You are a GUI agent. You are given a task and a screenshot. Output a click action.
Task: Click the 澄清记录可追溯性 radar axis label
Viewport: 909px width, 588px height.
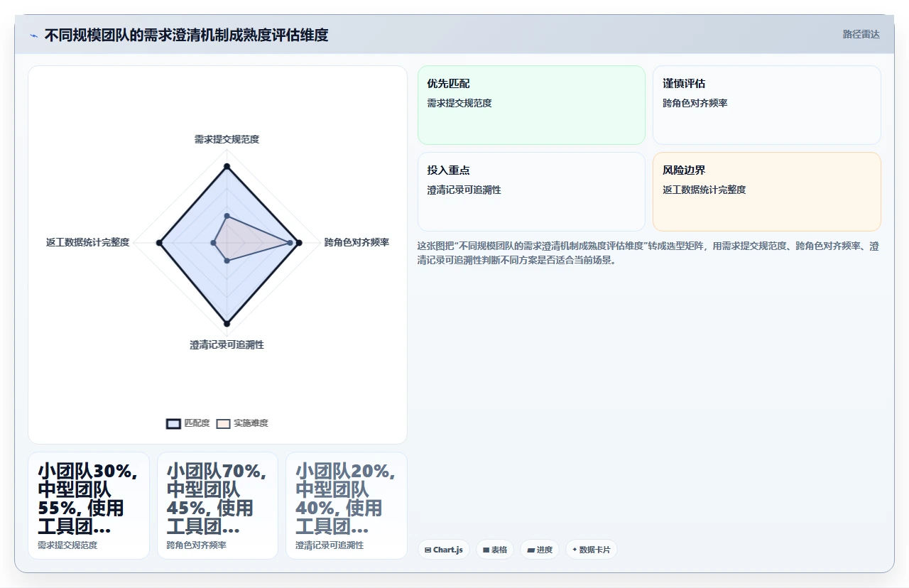tap(227, 344)
